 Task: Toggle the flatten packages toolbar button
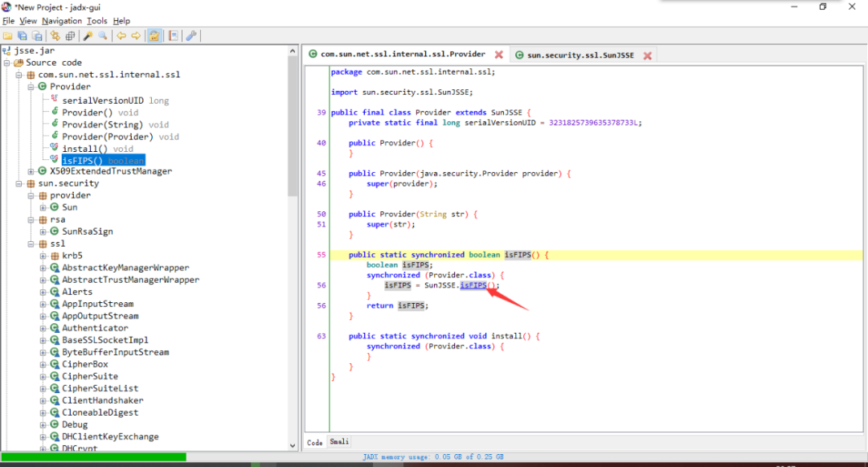71,36
